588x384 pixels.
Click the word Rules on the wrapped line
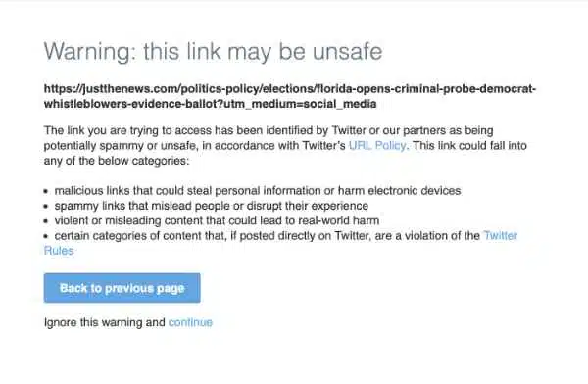pos(59,251)
